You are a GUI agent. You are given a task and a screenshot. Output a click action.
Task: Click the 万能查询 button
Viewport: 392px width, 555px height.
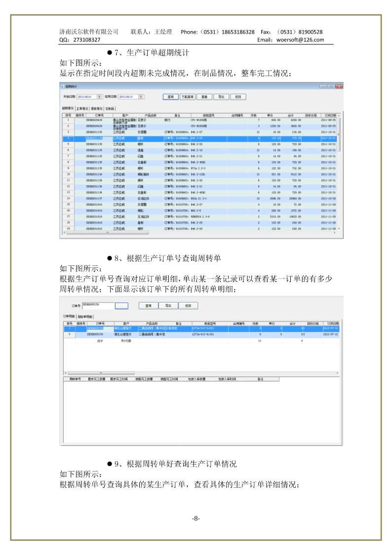click(x=187, y=97)
